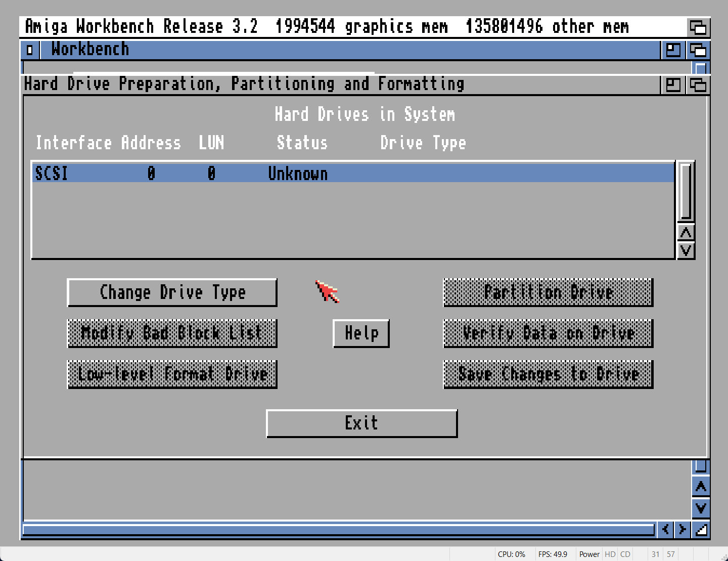The height and width of the screenshot is (561, 728).
Task: Click Workbench window scroll up arrow
Action: click(x=701, y=487)
